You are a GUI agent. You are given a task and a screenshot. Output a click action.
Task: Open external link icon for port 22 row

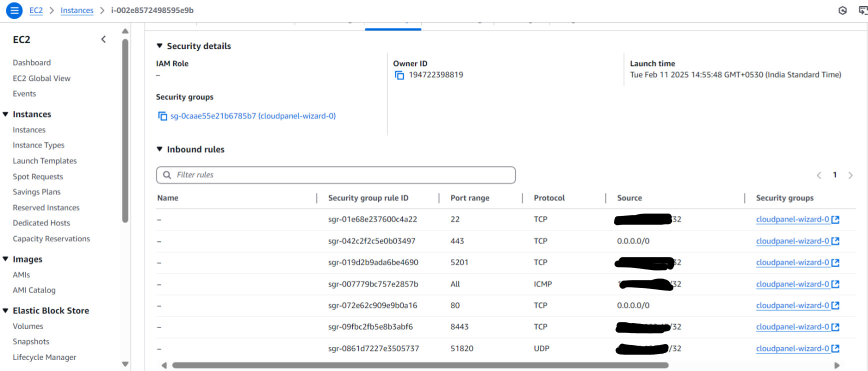click(835, 219)
